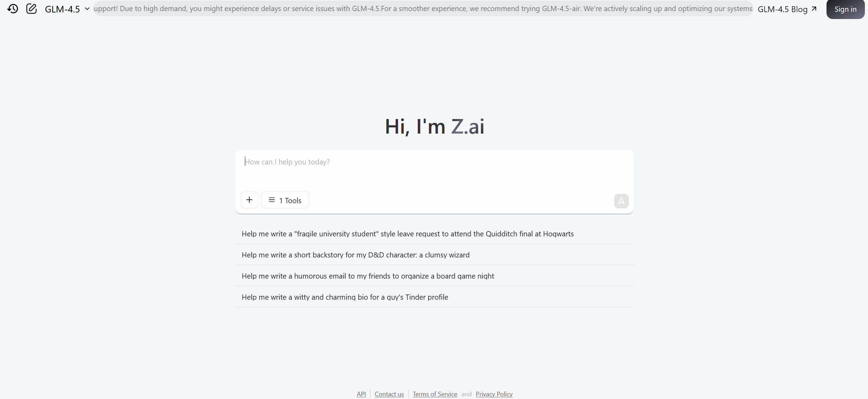Select the D&D clumsy wizard backstory prompt
This screenshot has width=868, height=399.
coord(435,255)
